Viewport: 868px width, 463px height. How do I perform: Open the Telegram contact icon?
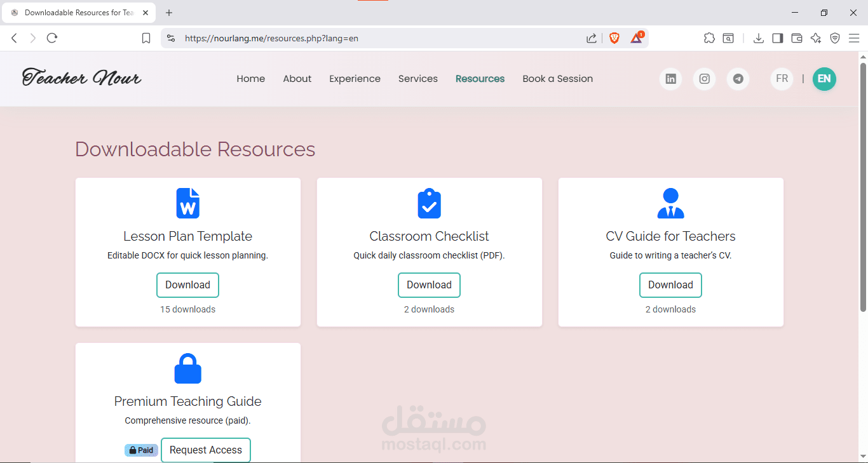(738, 79)
